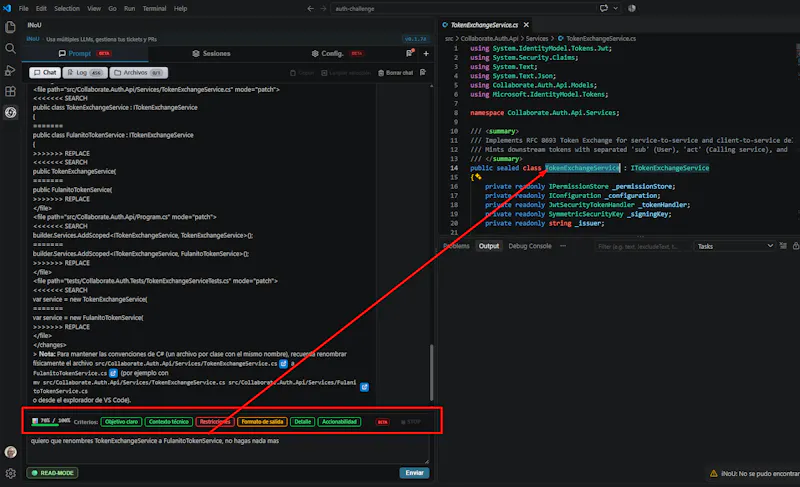Viewport: 800px width, 487px height.
Task: Open the Accounts avatar in activity bar
Action: tap(10, 452)
